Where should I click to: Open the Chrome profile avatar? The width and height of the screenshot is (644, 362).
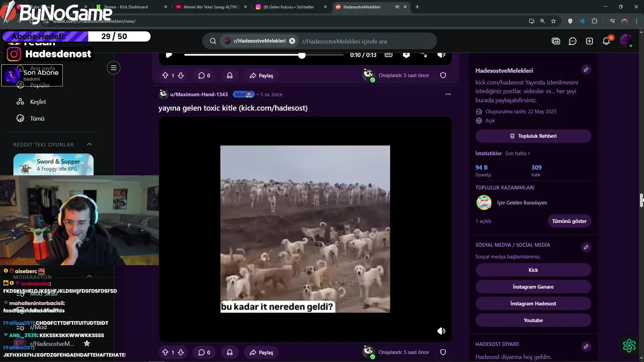click(624, 21)
